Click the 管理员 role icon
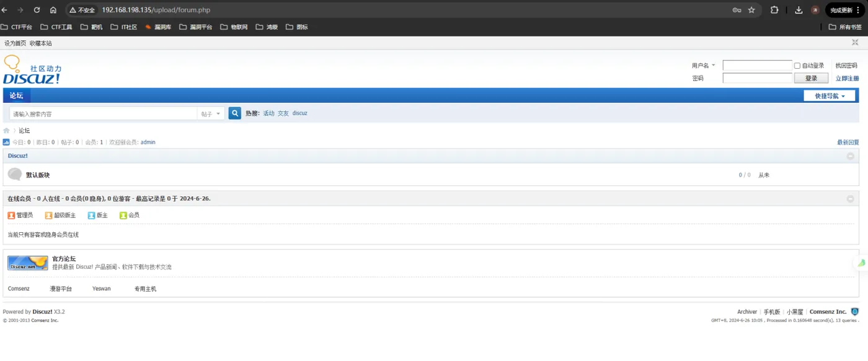This screenshot has width=868, height=361. pos(11,215)
